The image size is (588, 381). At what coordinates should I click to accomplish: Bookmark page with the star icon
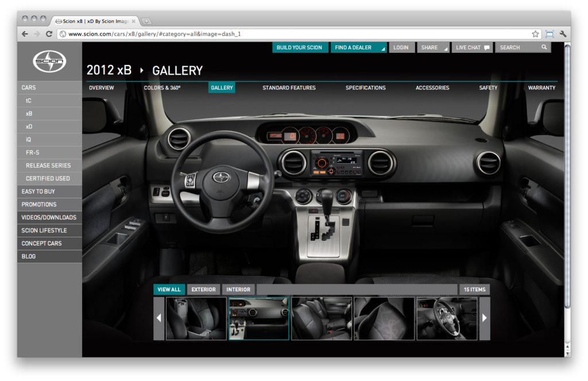[535, 34]
